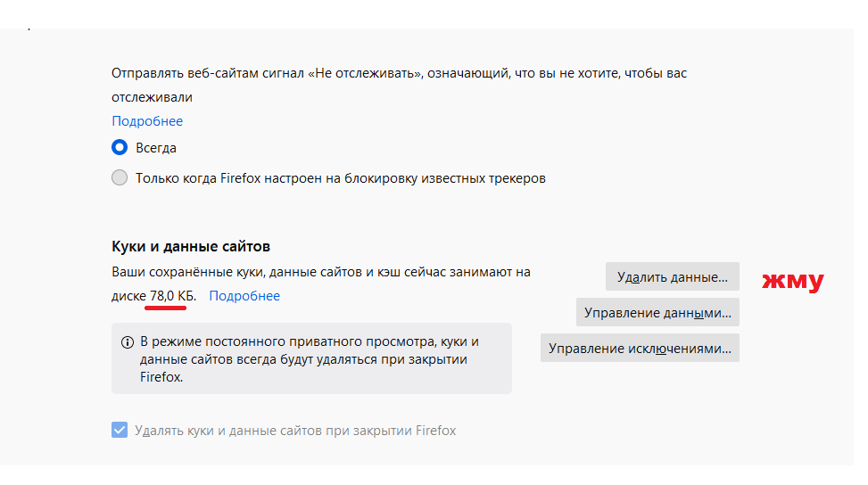868x485 pixels.
Task: Click the "Куки и данные сайтов" heading
Action: coord(191,246)
